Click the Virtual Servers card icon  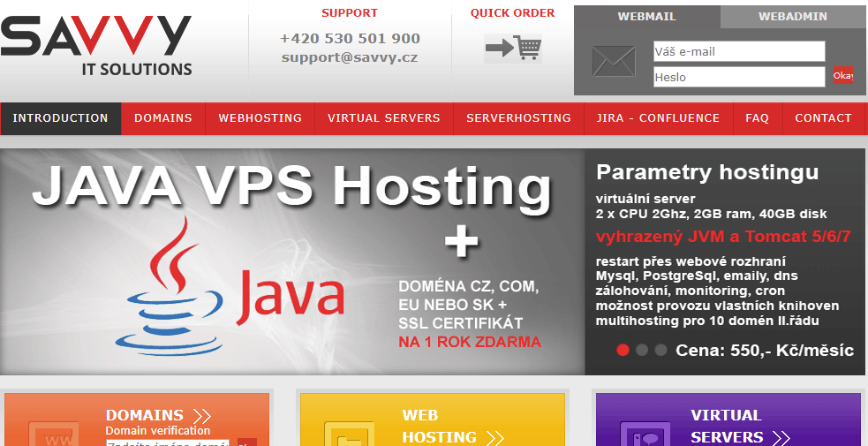click(645, 434)
